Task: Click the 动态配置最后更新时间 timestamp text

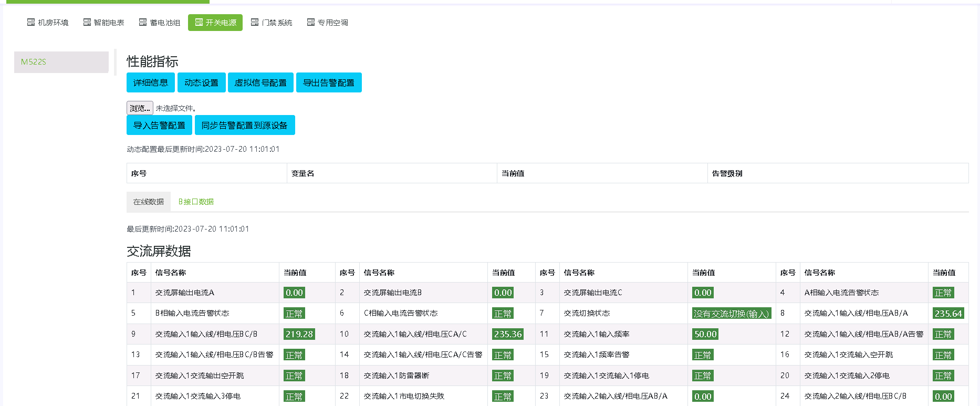Action: click(x=203, y=149)
